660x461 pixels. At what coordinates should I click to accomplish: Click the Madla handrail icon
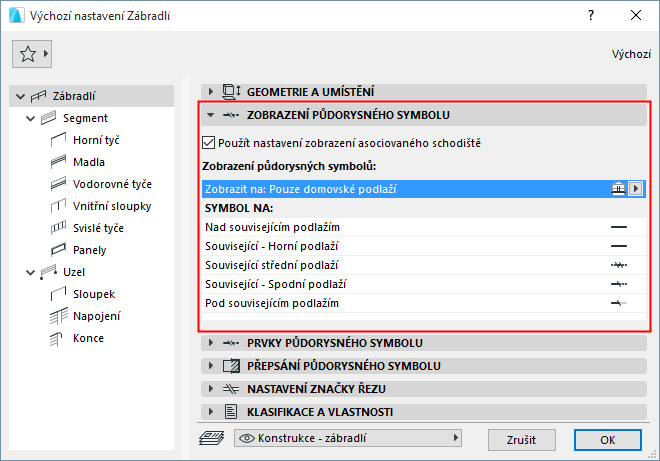click(x=59, y=162)
